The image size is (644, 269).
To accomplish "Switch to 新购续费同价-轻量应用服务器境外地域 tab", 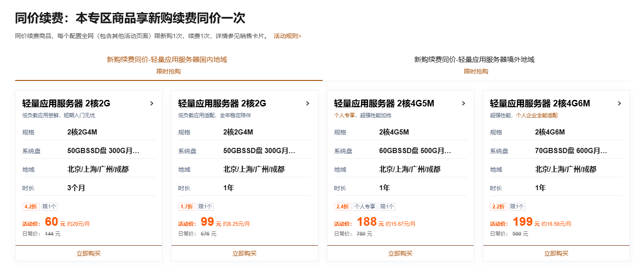I will pos(474,59).
